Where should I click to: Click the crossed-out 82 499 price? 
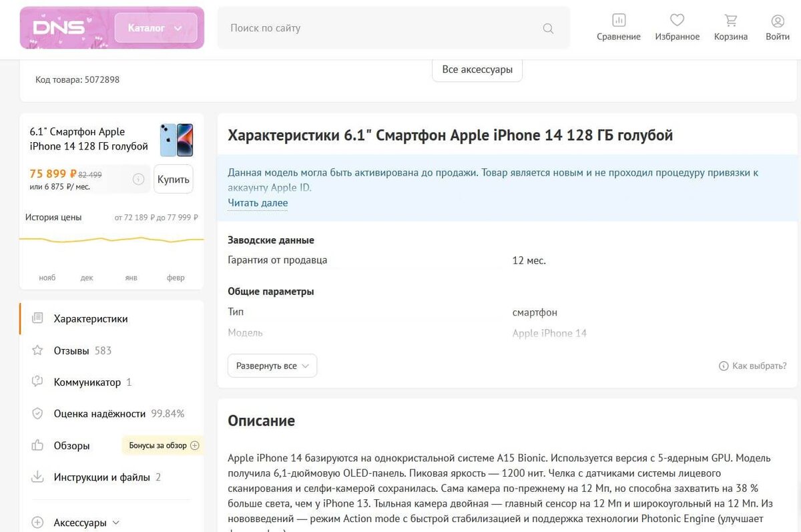(x=90, y=175)
